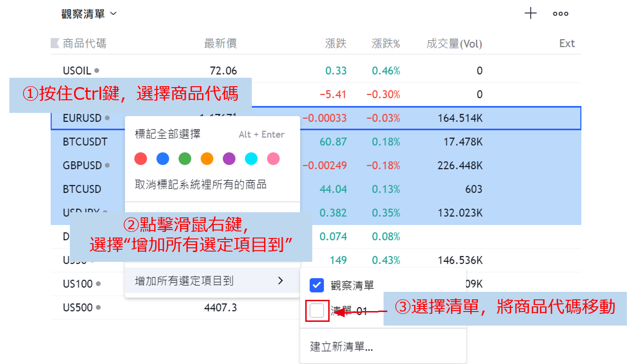Click the 0.382 change value
Screen dimensions: 633x364
click(333, 213)
